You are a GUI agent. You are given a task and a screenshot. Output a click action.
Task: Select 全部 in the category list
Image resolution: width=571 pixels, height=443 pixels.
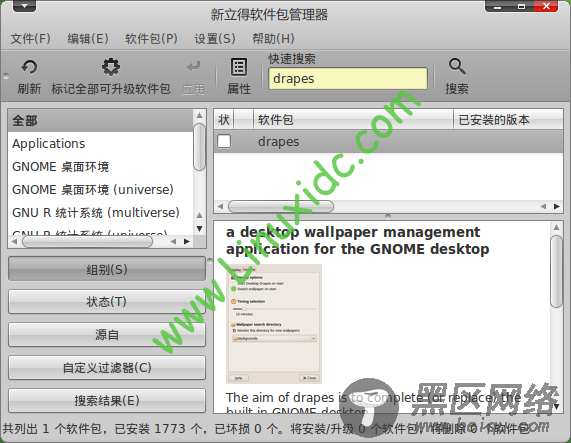[100, 120]
